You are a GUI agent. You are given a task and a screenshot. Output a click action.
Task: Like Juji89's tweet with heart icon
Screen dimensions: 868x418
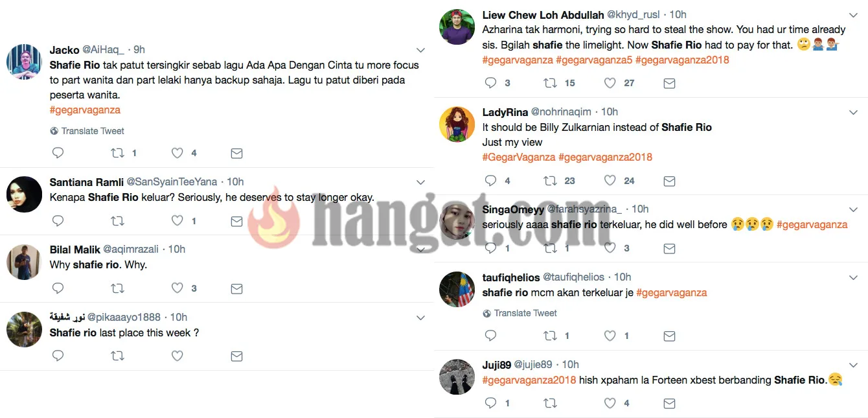pyautogui.click(x=610, y=403)
